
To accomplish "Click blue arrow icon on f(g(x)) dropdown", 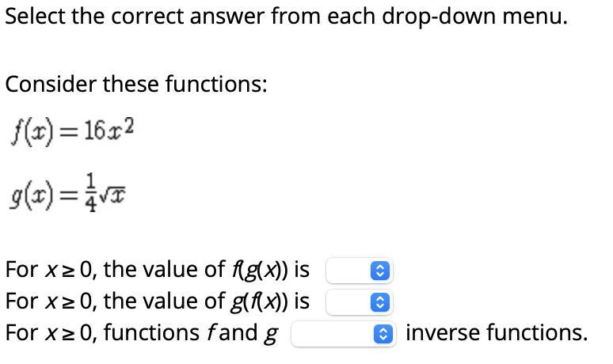I will pos(380,271).
